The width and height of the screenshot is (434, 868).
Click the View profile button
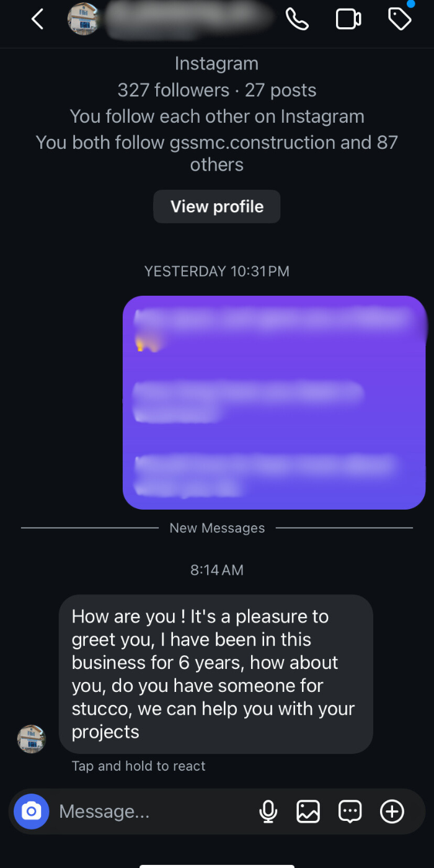(217, 206)
